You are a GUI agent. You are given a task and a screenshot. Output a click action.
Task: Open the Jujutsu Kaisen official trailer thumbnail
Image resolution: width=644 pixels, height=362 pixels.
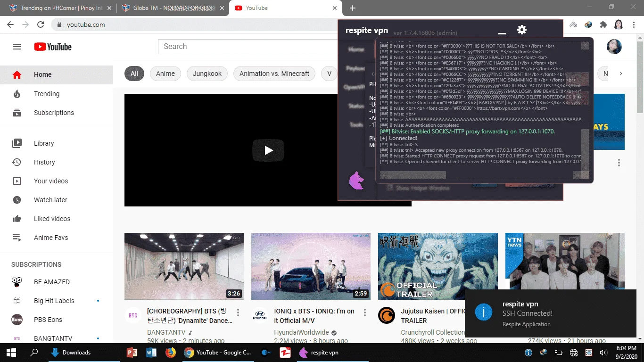438,266
